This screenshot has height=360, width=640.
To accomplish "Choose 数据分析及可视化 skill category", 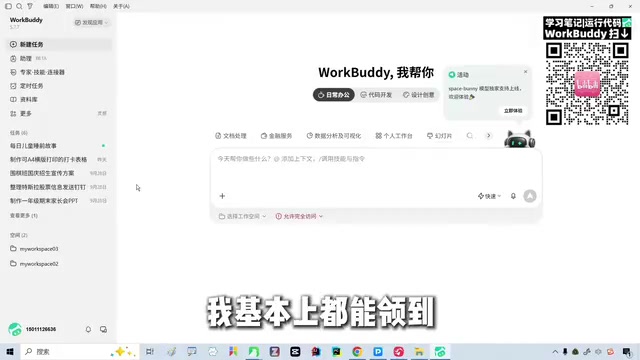I will [x=334, y=136].
